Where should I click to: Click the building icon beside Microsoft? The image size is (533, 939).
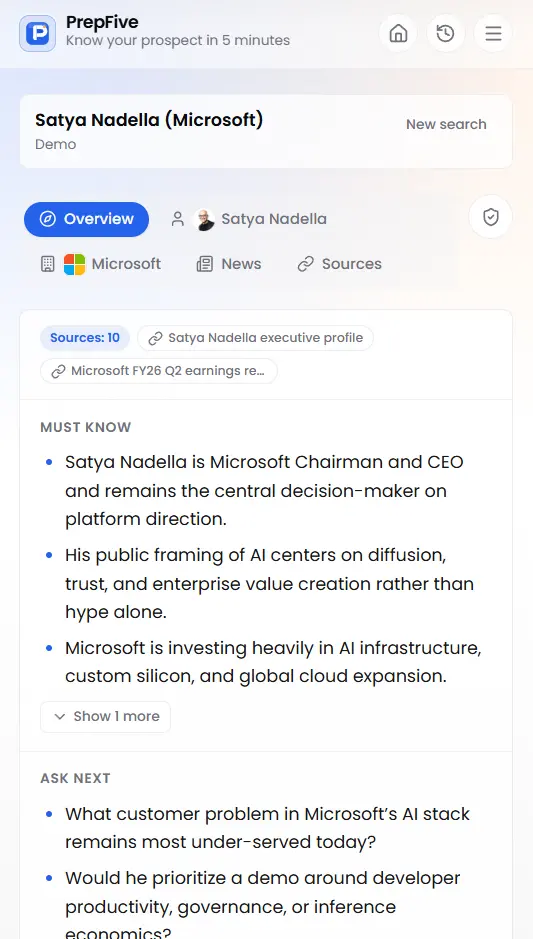point(48,264)
